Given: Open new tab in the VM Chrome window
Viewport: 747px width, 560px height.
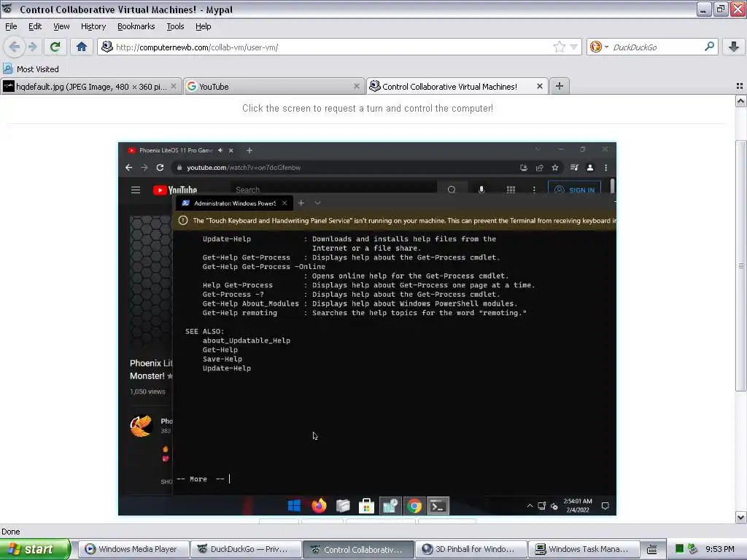Looking at the screenshot, I should coord(249,150).
